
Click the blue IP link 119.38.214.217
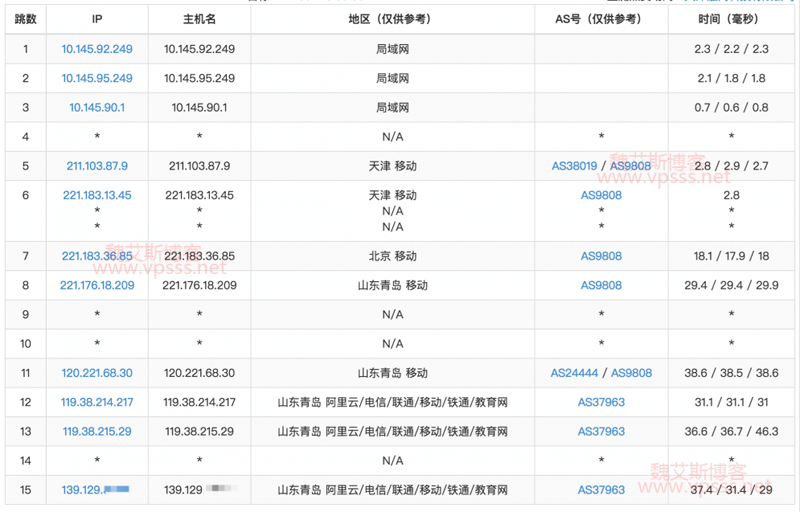tap(97, 402)
